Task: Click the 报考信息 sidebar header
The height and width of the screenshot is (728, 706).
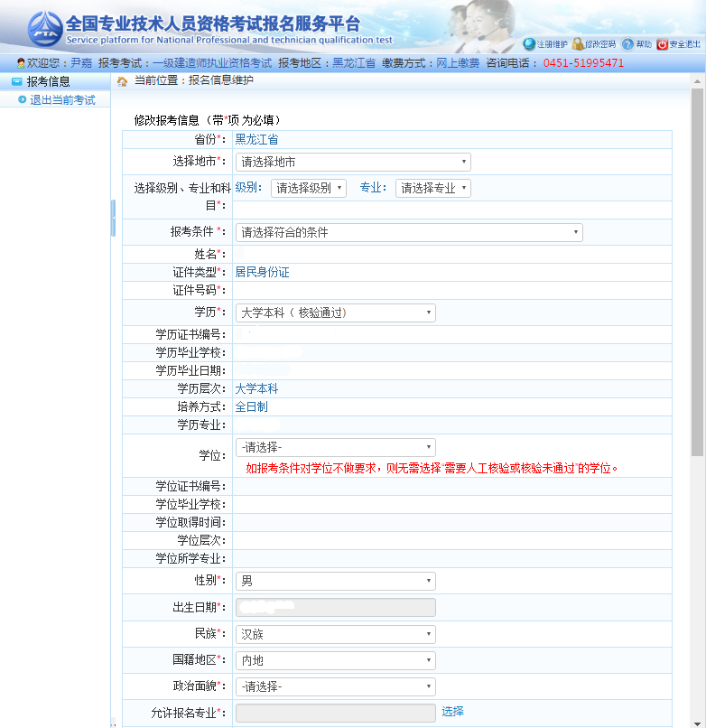Action: (48, 81)
